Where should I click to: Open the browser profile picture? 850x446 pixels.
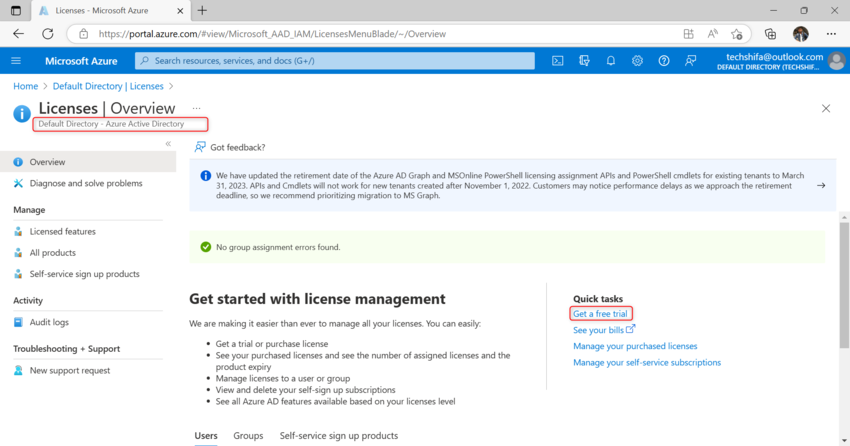(x=801, y=34)
